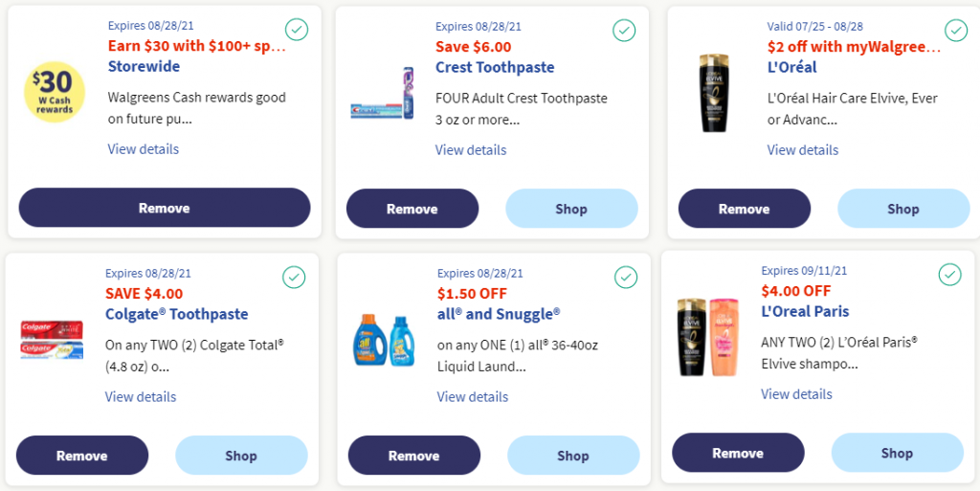
Task: Toggle the checkmark on all and Snuggle
Action: [626, 277]
